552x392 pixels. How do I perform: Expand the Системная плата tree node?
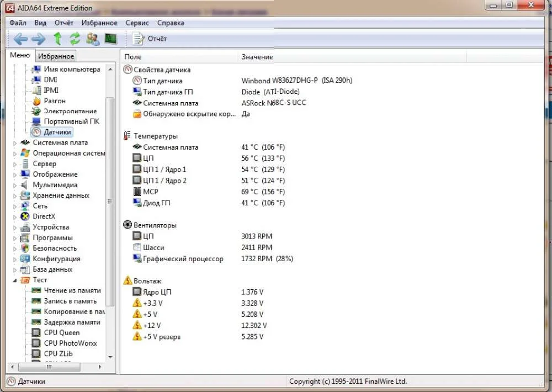pos(15,143)
